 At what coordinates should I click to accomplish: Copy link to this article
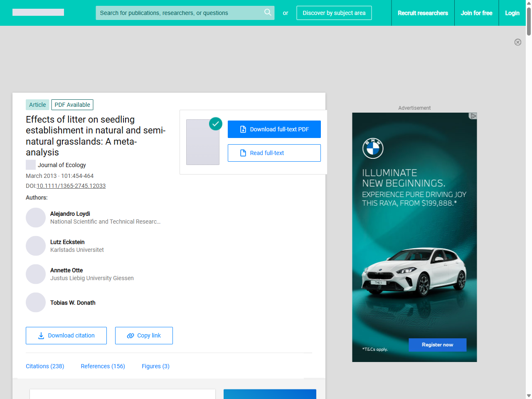(144, 335)
